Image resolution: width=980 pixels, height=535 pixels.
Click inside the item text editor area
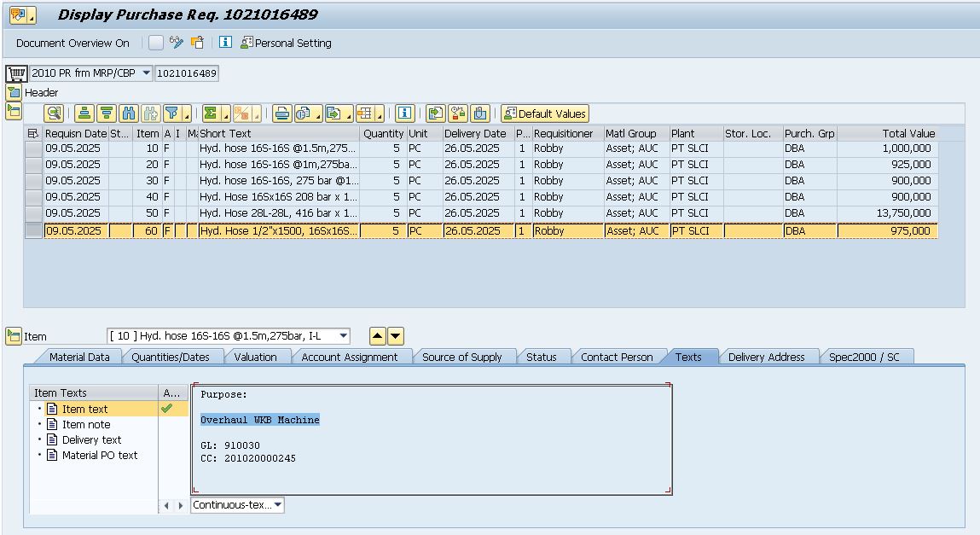coord(432,439)
